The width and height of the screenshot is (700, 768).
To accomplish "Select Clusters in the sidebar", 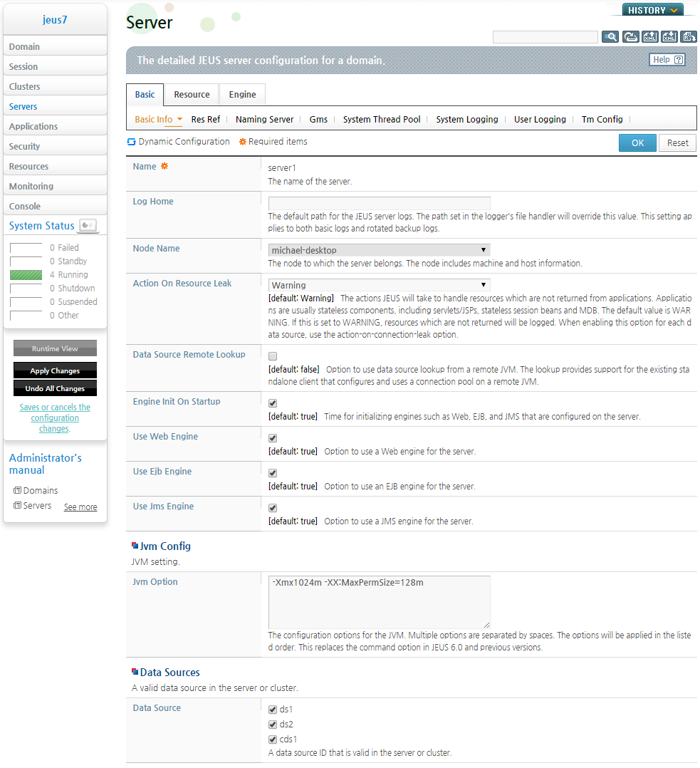I will click(55, 86).
